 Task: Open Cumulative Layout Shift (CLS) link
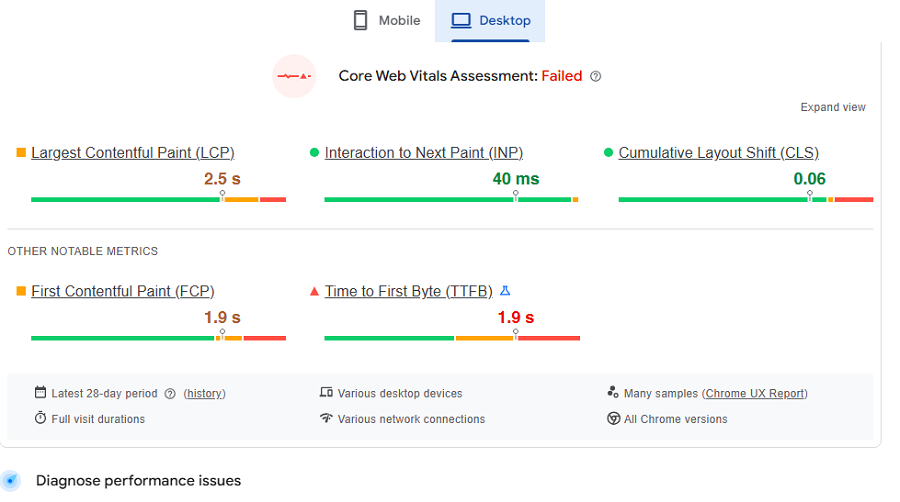(x=719, y=153)
